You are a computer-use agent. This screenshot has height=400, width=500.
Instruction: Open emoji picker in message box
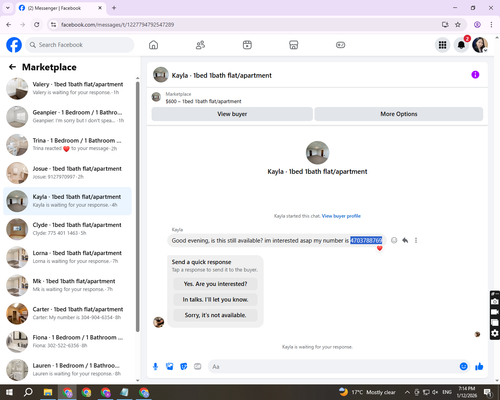point(463,367)
